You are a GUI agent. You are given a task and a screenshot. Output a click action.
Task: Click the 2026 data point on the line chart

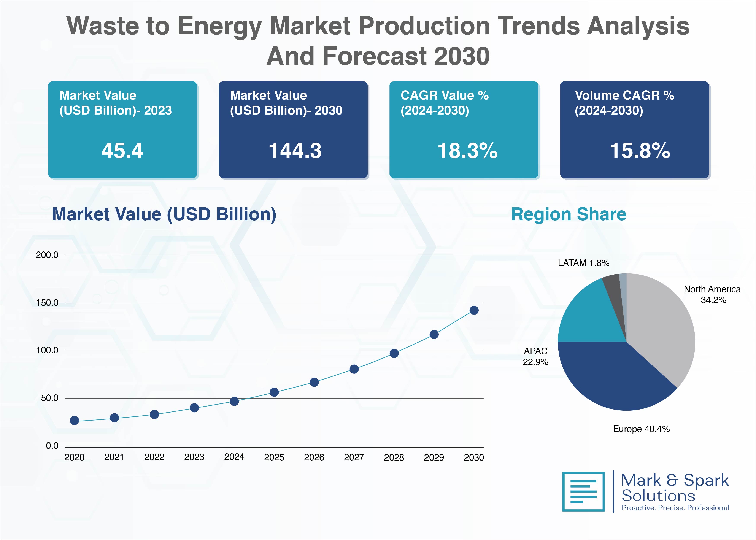tap(314, 382)
